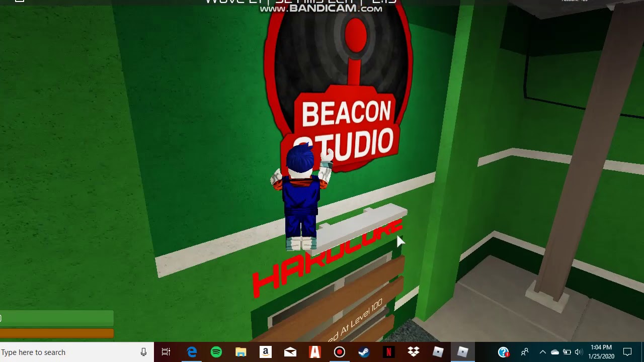Click the battery/power tray icon
Image resolution: width=644 pixels, height=362 pixels.
(567, 352)
